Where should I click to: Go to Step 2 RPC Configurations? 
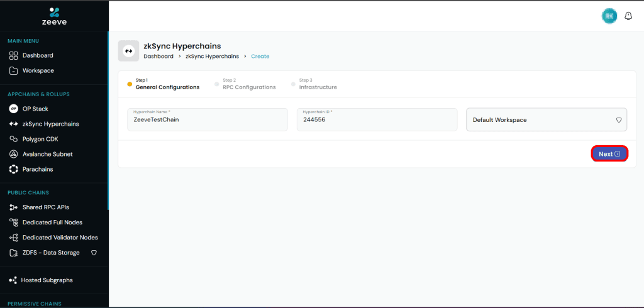point(245,84)
